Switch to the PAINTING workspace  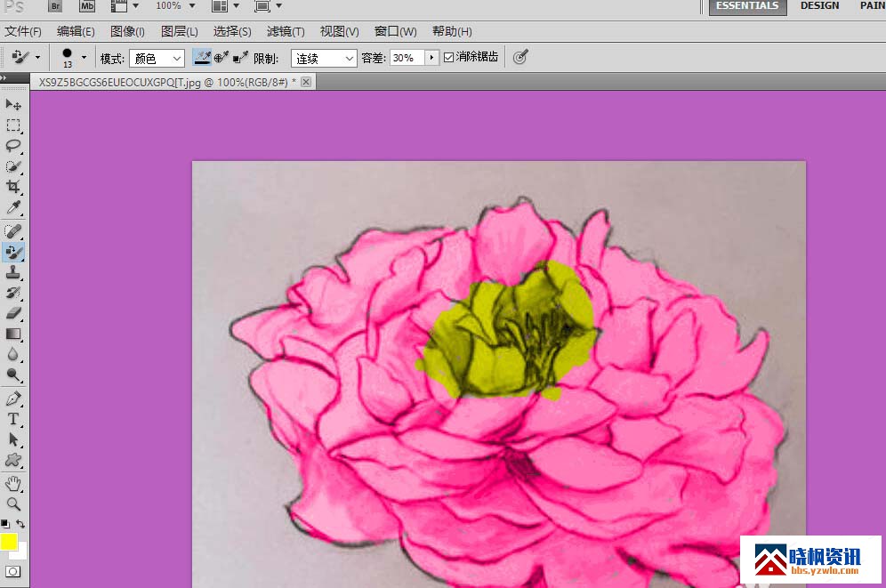click(872, 6)
